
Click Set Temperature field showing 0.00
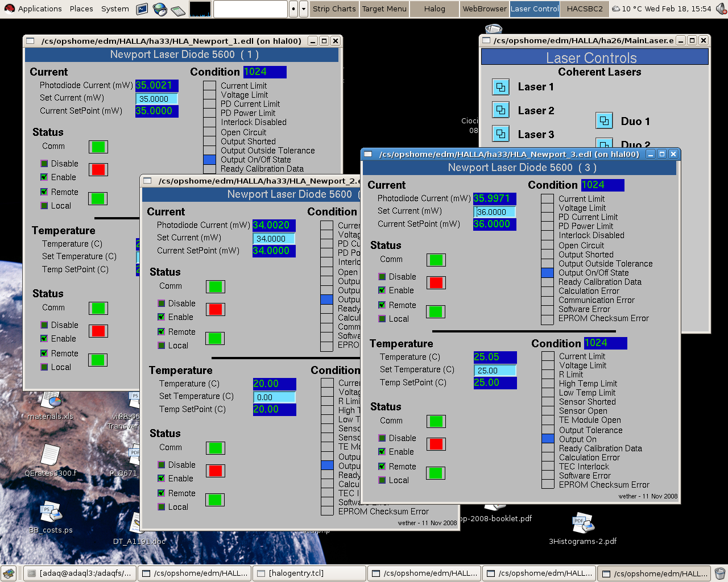click(274, 397)
